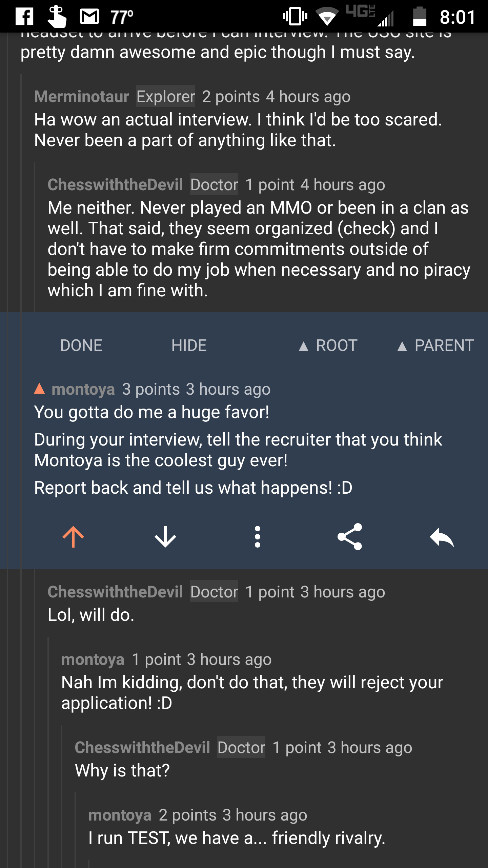Tap the Explorer flair badge
The width and height of the screenshot is (488, 868).
[x=166, y=97]
